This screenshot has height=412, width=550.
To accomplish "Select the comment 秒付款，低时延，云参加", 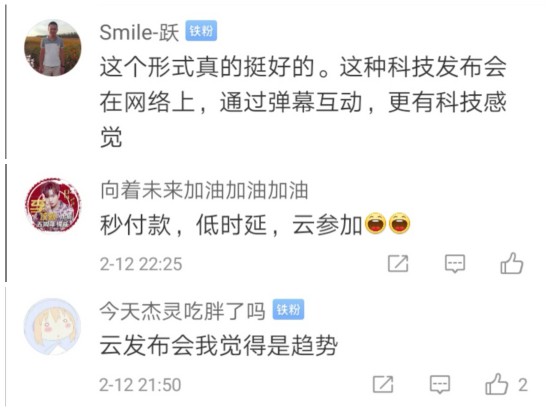I will pyautogui.click(x=255, y=225).
